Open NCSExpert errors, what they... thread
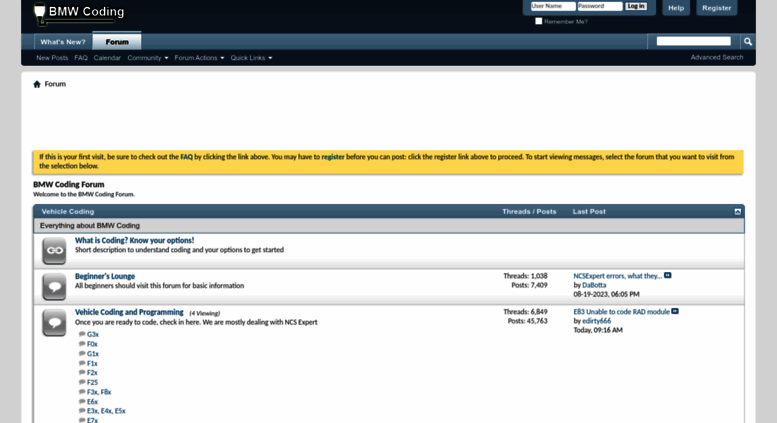Viewport: 777px width, 423px height. (x=617, y=276)
